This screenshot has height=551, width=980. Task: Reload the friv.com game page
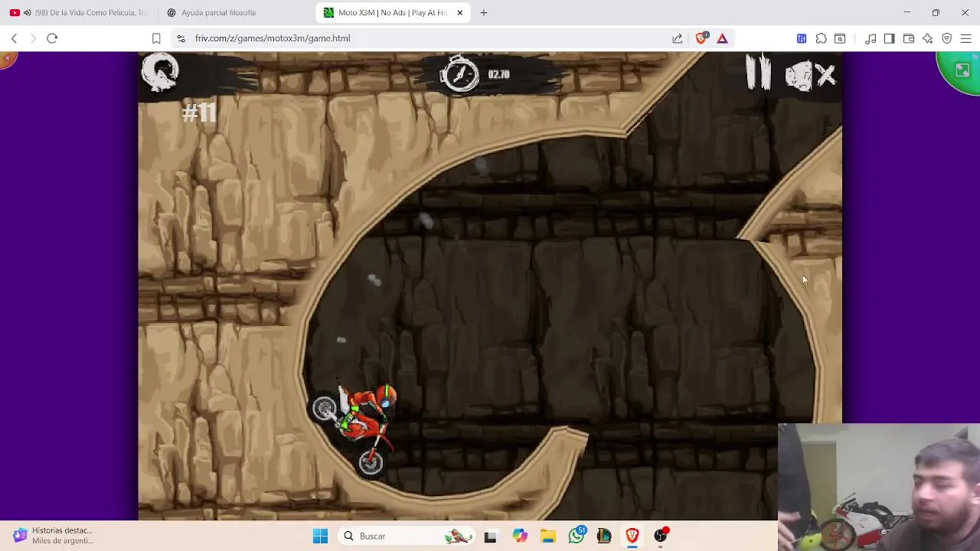point(52,38)
